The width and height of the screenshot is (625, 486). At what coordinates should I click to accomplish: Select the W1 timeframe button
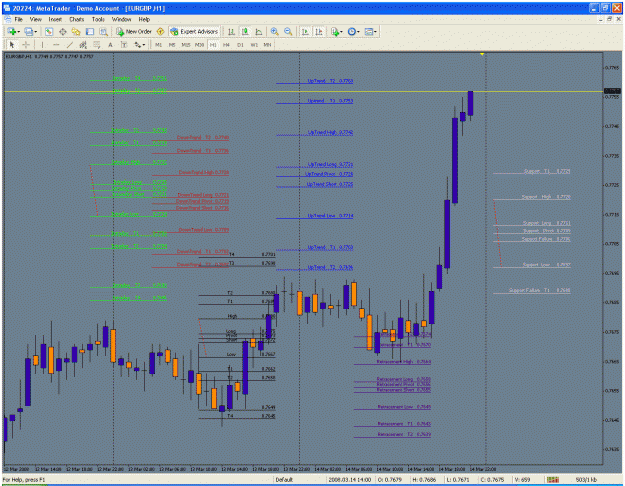coord(254,45)
